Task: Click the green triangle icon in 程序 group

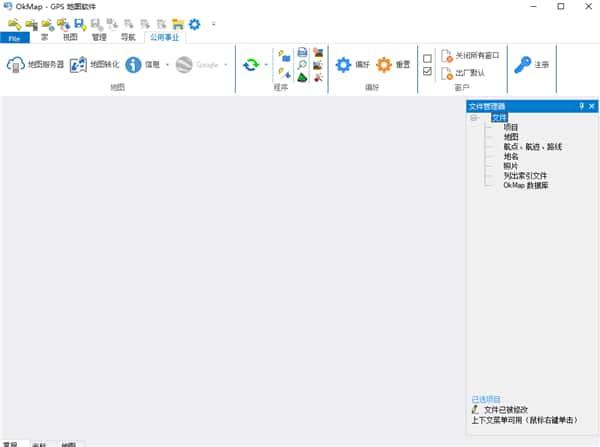Action: pos(302,77)
